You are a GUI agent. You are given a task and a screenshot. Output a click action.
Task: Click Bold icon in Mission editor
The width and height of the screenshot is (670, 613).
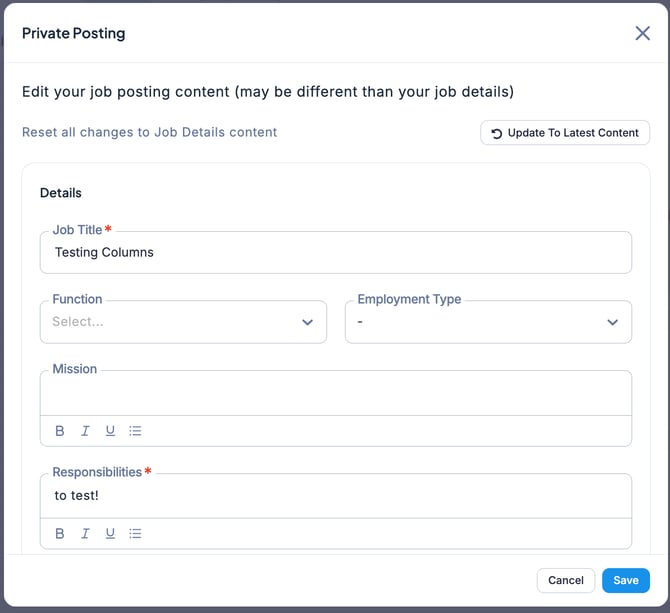[60, 431]
